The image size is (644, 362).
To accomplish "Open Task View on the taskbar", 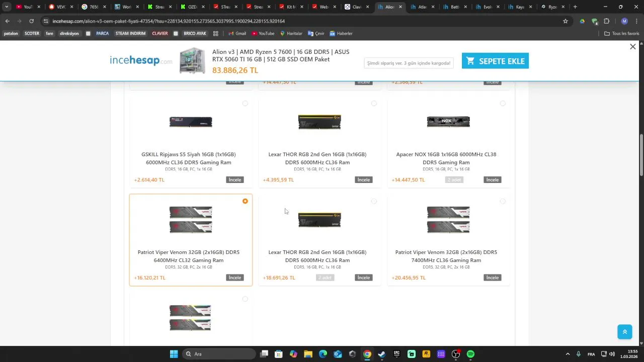I will click(x=264, y=354).
